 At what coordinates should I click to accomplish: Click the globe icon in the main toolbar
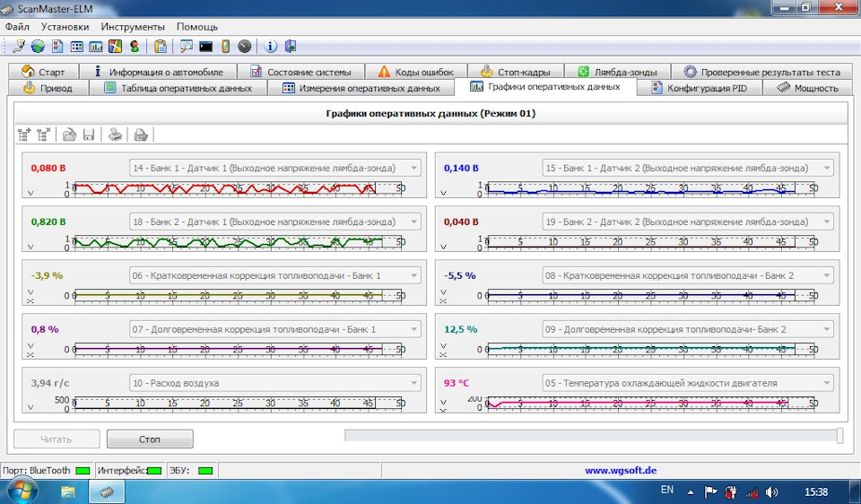pos(38,47)
